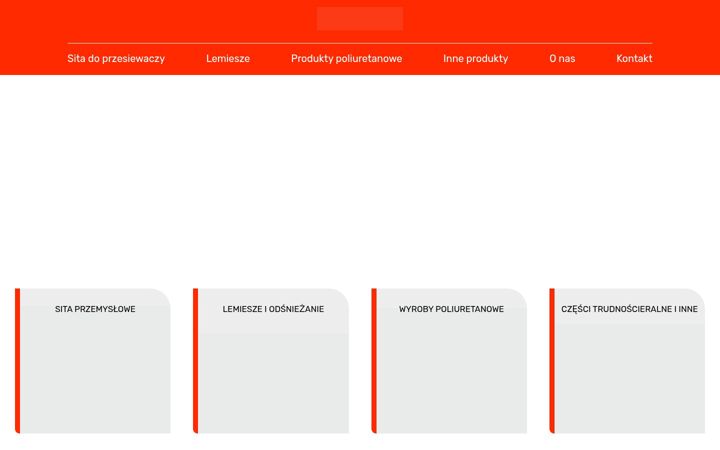The image size is (720, 450).
Task: Open the Sita do przesiewaczy menu item
Action: [x=116, y=59]
